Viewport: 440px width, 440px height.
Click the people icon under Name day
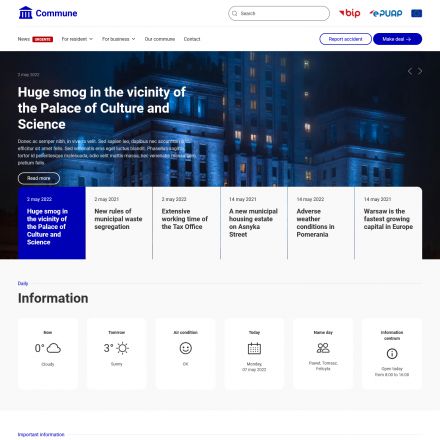tap(323, 348)
